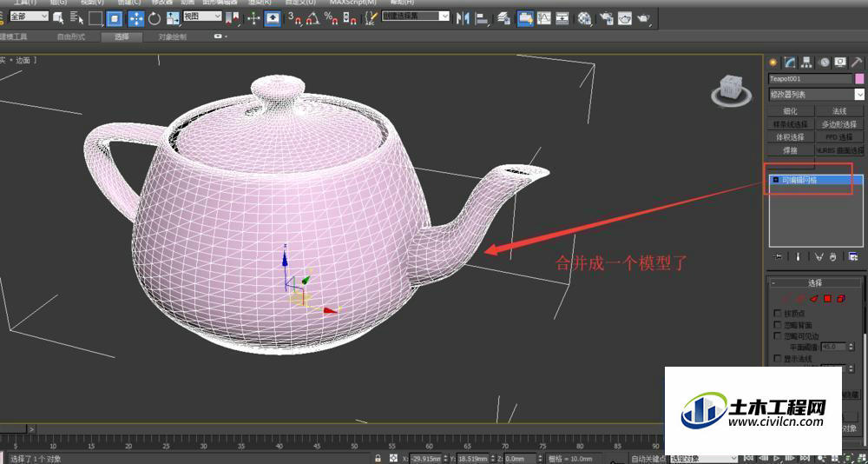Click the 细化 modifier button
868x464 pixels.
click(x=791, y=111)
